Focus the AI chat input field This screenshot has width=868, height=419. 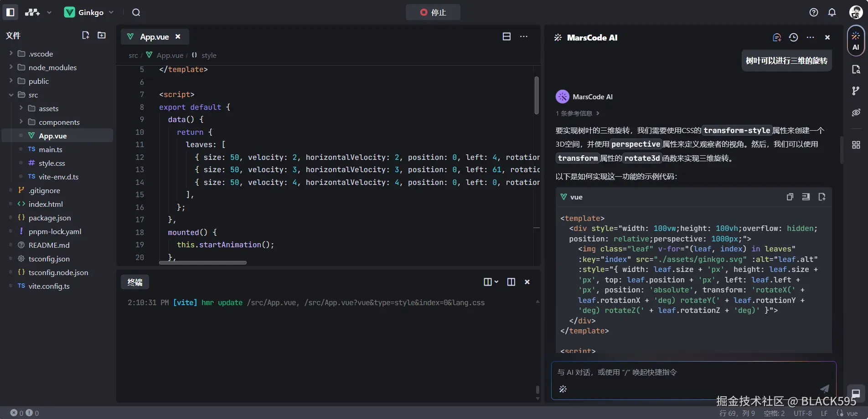click(x=693, y=373)
